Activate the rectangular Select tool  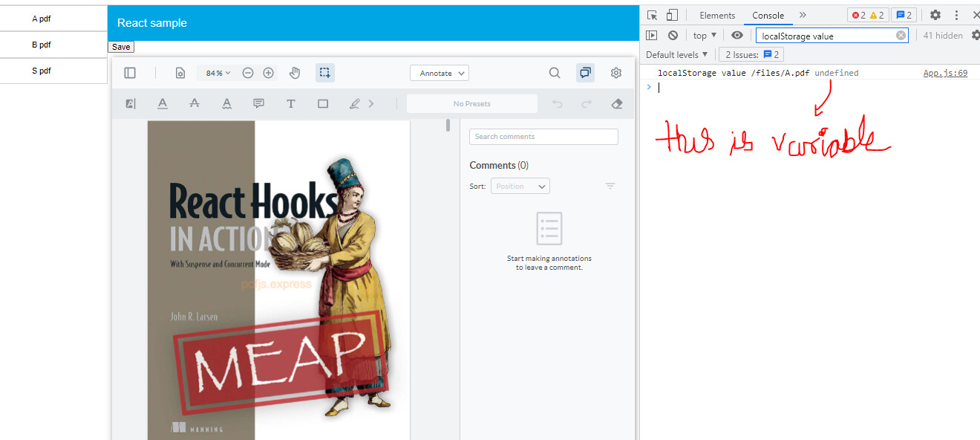point(324,73)
